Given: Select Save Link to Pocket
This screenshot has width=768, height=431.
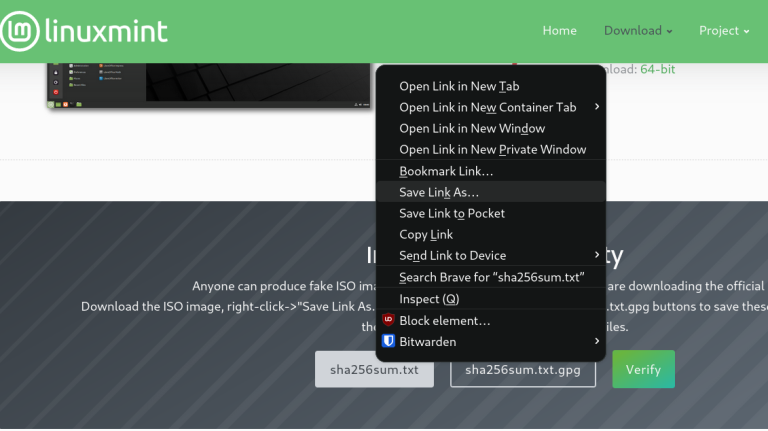Looking at the screenshot, I should point(452,213).
